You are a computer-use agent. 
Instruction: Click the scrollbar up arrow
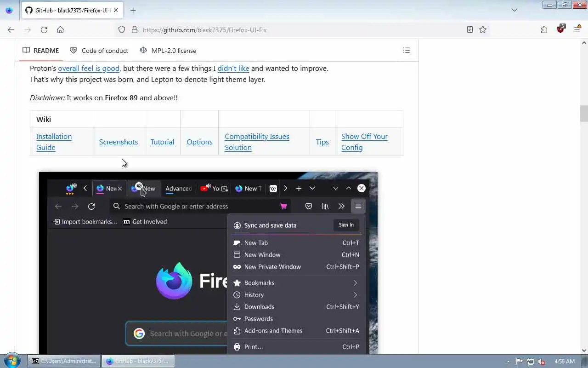[584, 43]
